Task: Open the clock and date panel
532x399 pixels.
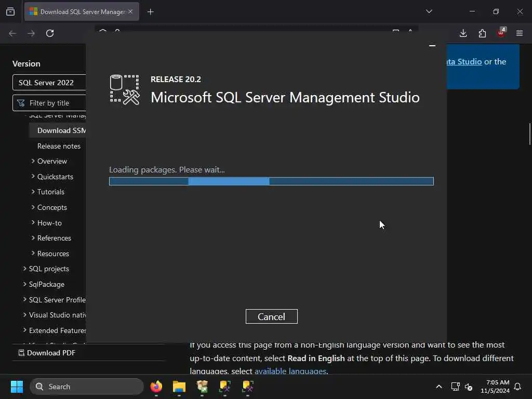Action: pyautogui.click(x=495, y=387)
